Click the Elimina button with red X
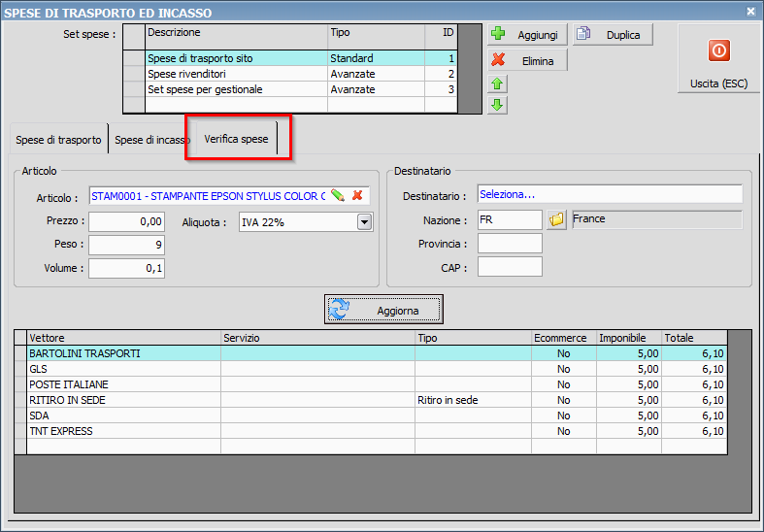The image size is (764, 532). click(527, 60)
